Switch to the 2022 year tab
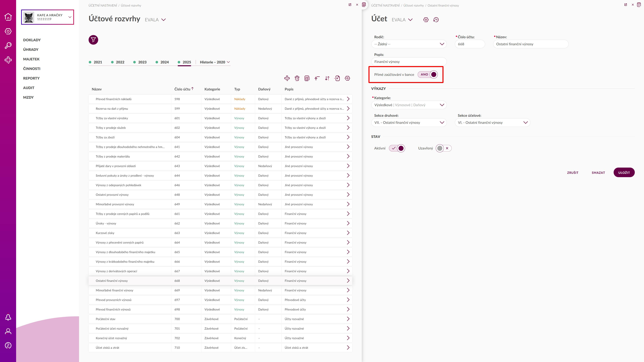The height and width of the screenshot is (362, 644). click(x=118, y=62)
